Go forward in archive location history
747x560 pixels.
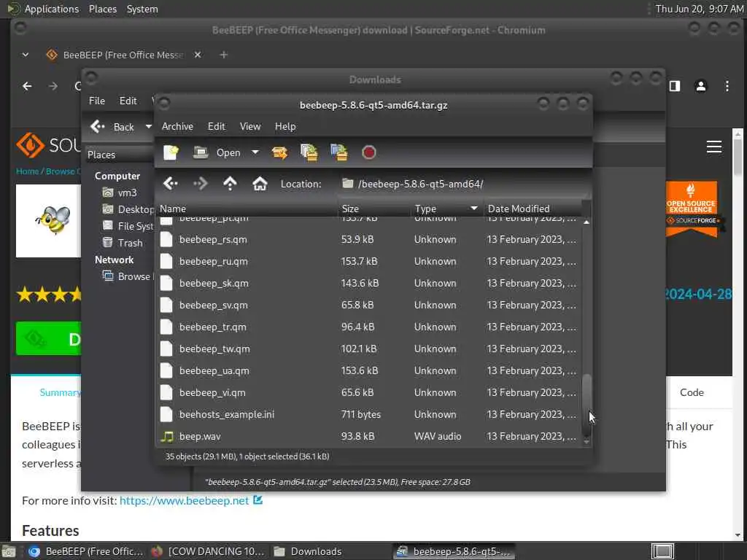coord(200,183)
